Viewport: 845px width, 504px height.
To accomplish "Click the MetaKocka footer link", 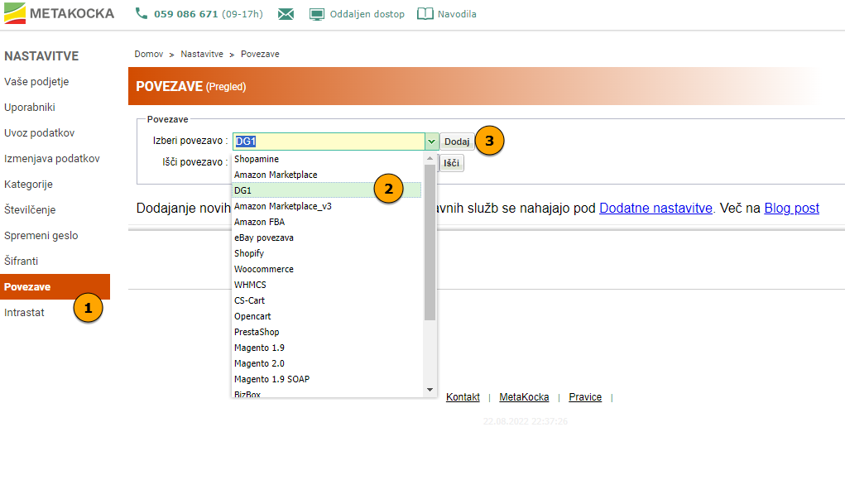I will (524, 397).
